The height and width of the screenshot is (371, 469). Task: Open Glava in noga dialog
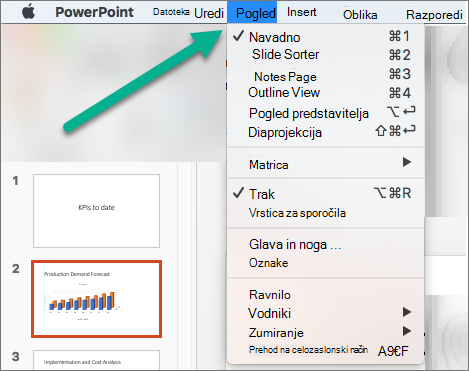pos(325,245)
